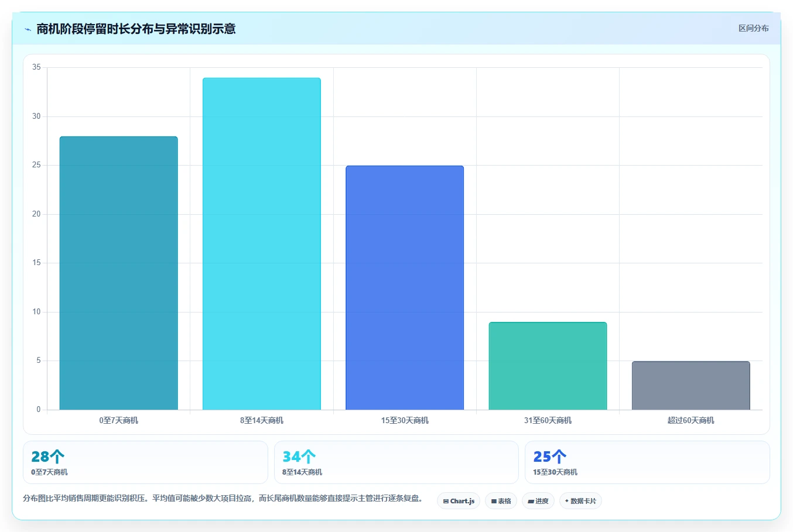Click x-axis label 8至14天商机
The image size is (793, 532).
click(262, 420)
